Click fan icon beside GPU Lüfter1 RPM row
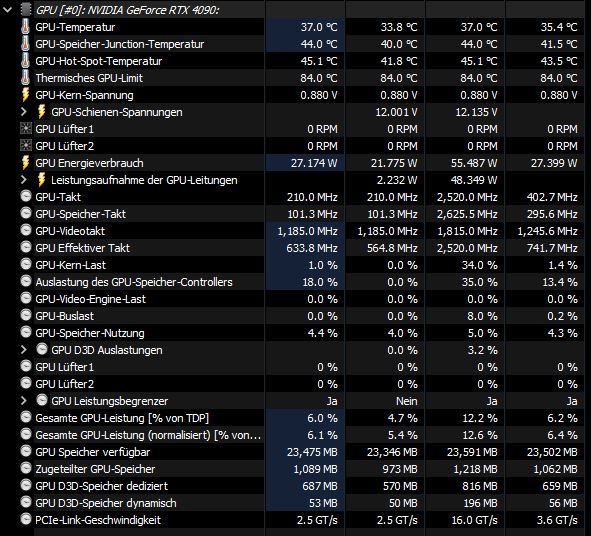This screenshot has height=536, width=591. pos(25,129)
